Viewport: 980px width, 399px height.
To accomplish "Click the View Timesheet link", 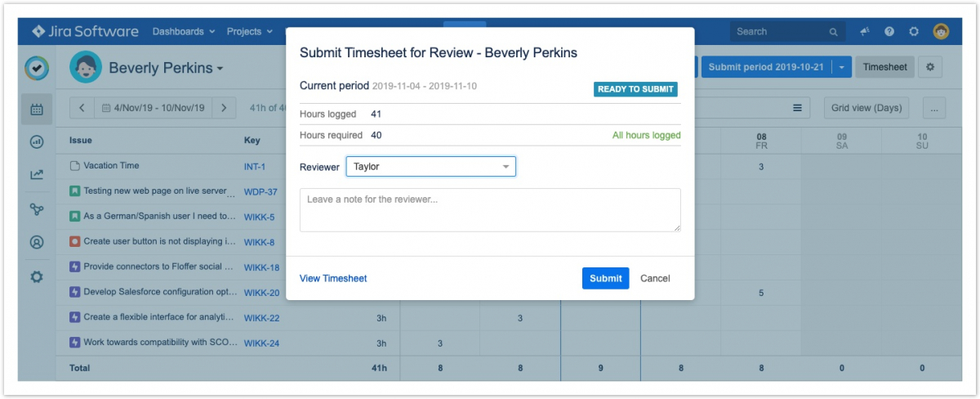I will coord(333,278).
